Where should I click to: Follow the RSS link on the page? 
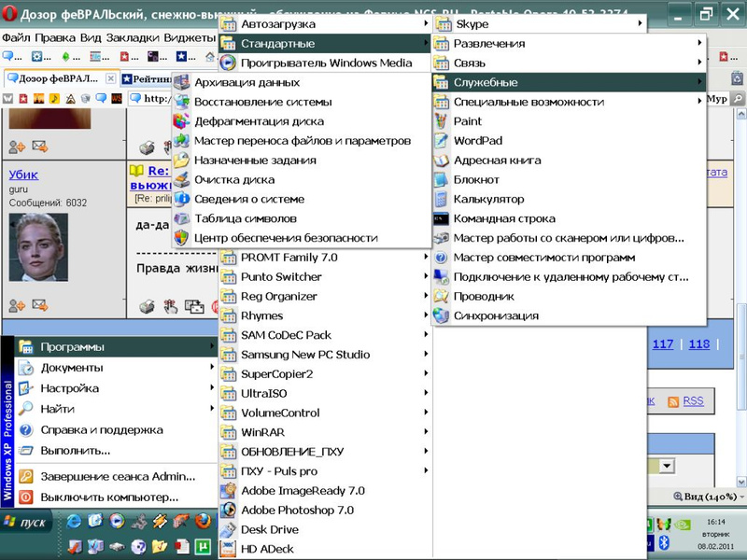click(x=693, y=401)
